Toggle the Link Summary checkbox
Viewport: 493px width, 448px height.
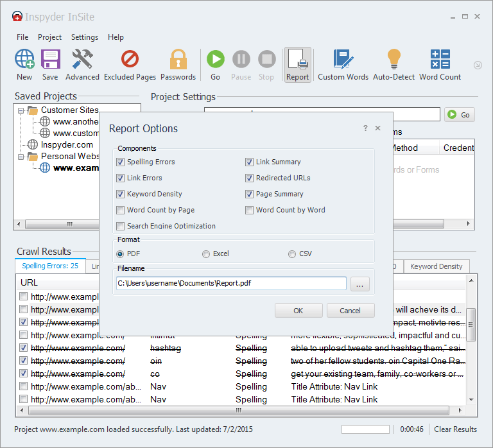249,162
